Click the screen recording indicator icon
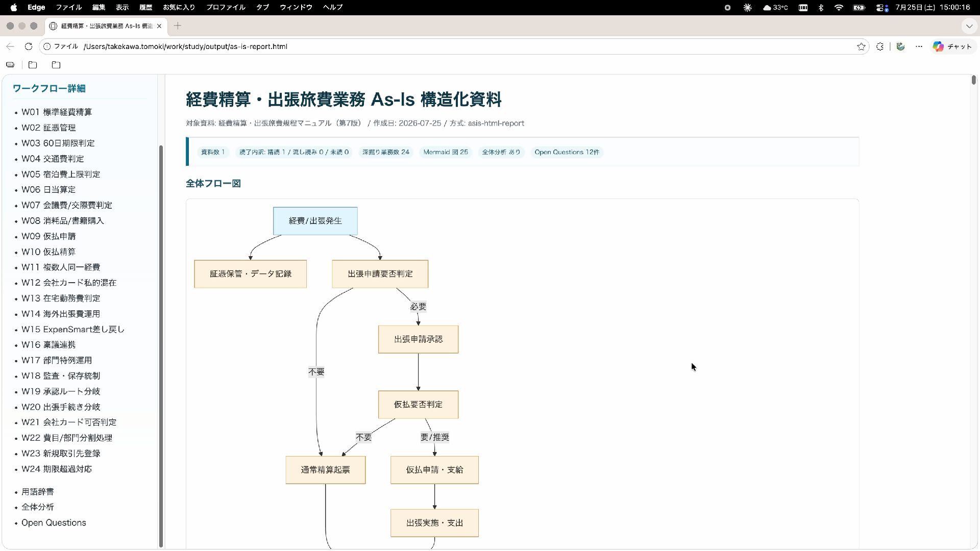The height and width of the screenshot is (551, 980). tap(727, 8)
